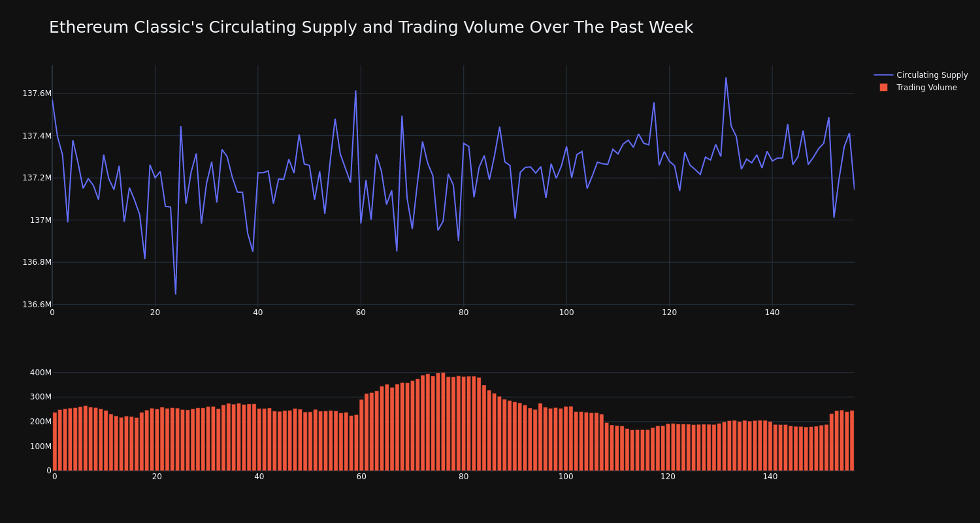Click the blue Circulating Supply legend line
This screenshot has width=980, height=523.
click(x=883, y=75)
